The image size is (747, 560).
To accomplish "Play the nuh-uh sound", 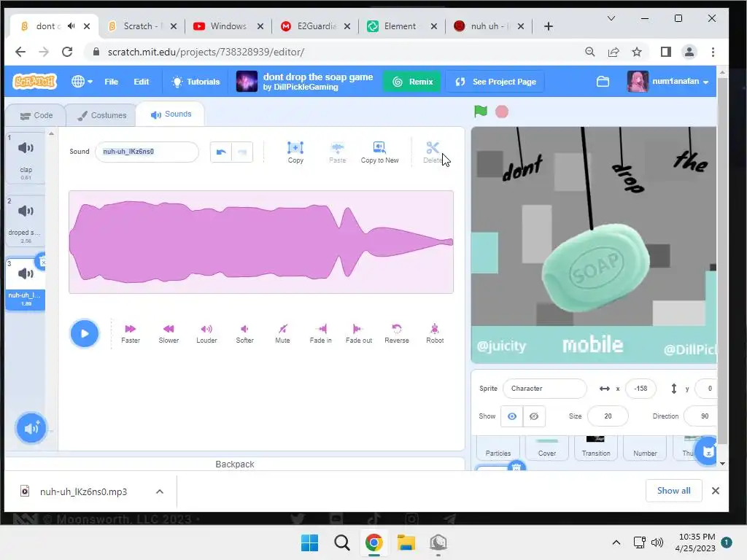I will click(x=85, y=333).
